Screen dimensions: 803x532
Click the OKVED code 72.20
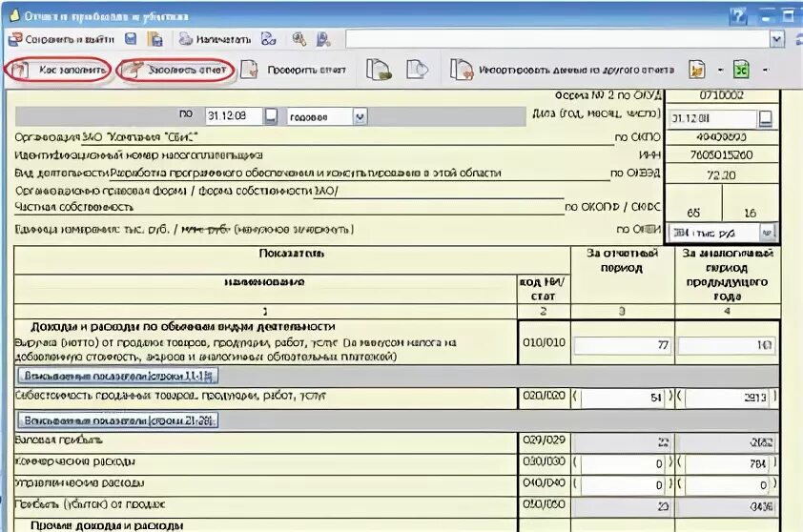(721, 175)
